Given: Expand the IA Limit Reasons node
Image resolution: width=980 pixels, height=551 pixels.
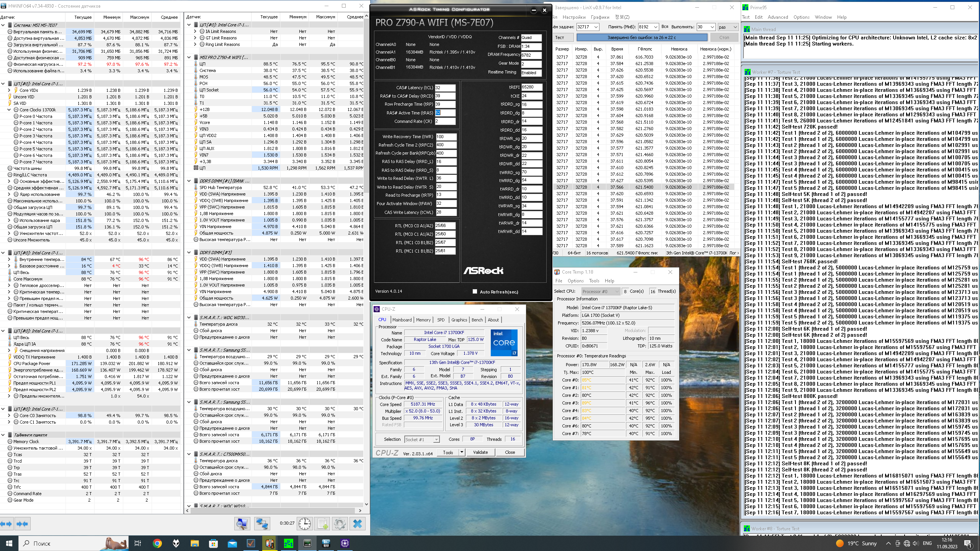Looking at the screenshot, I should point(195,31).
